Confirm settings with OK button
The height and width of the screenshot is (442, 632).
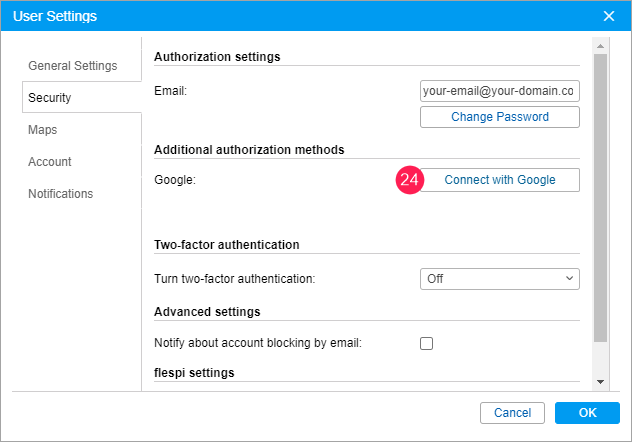pos(587,413)
